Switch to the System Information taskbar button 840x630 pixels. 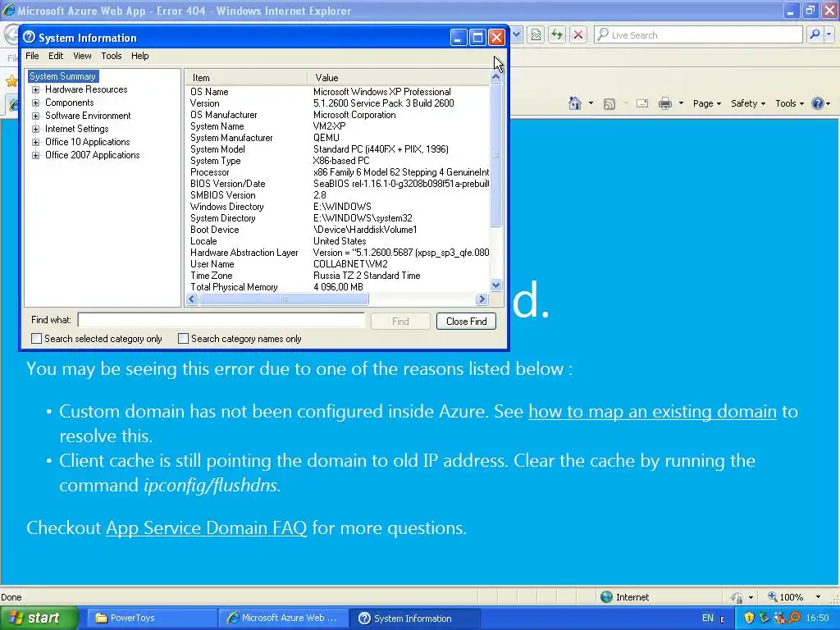pyautogui.click(x=414, y=618)
